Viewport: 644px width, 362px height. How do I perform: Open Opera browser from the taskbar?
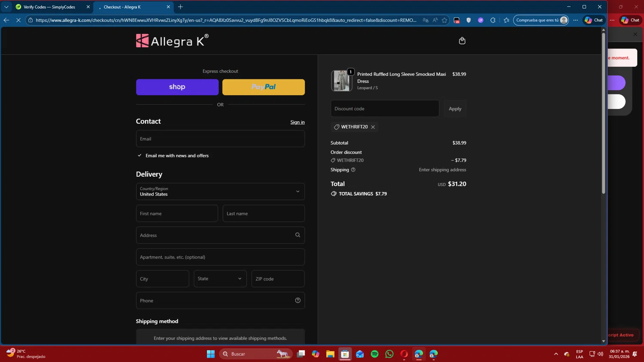pos(404,354)
